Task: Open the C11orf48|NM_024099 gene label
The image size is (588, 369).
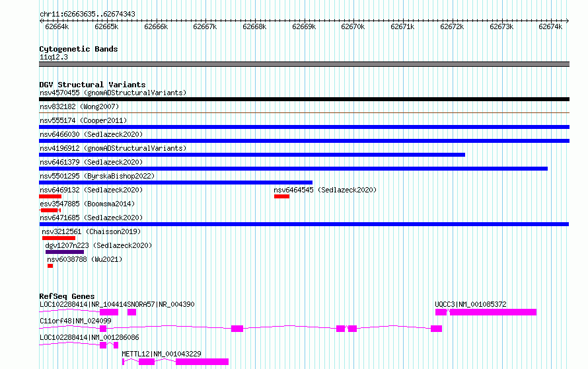Action: pos(75,321)
